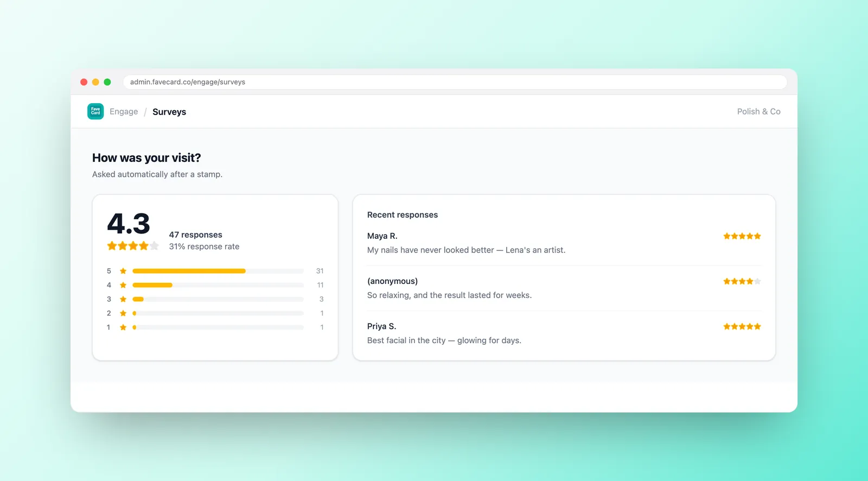Click the 1-star rating distribution bar
This screenshot has height=481, width=868.
[218, 327]
